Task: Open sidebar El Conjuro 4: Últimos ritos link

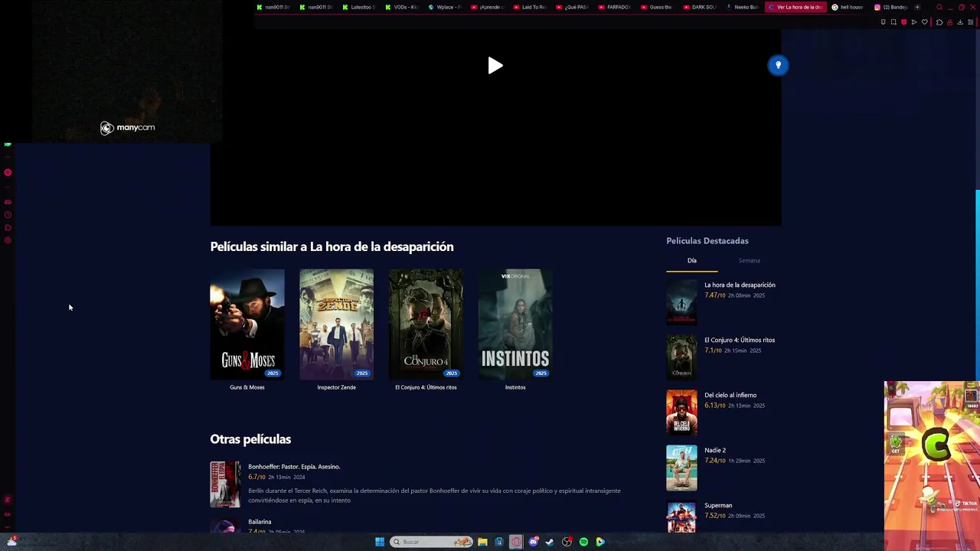Action: [740, 340]
